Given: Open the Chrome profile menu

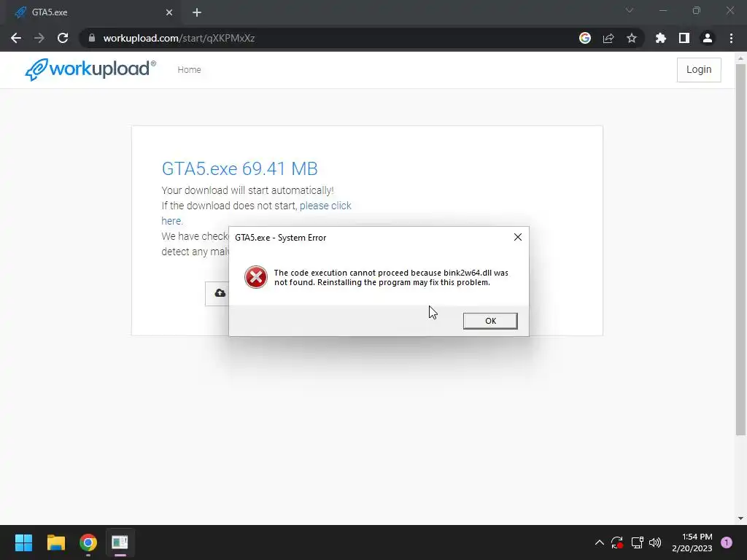Looking at the screenshot, I should pyautogui.click(x=708, y=38).
